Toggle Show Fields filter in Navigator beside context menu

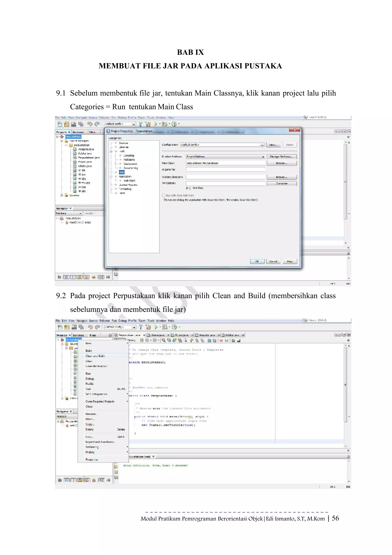coord(67,480)
